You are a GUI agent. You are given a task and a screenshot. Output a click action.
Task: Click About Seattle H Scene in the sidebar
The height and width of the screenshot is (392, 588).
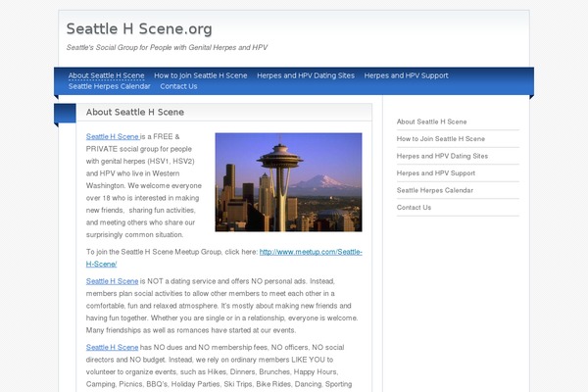click(431, 122)
